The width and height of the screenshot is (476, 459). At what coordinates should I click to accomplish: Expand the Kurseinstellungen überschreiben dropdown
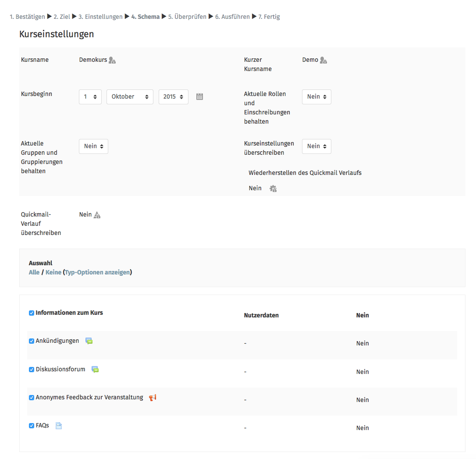point(316,146)
